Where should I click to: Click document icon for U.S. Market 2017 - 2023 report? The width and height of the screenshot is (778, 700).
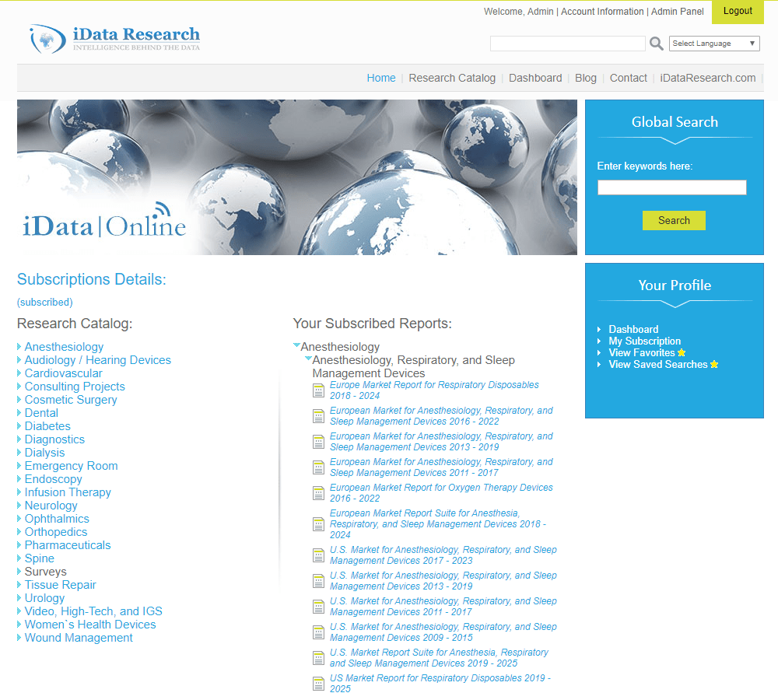pos(318,555)
